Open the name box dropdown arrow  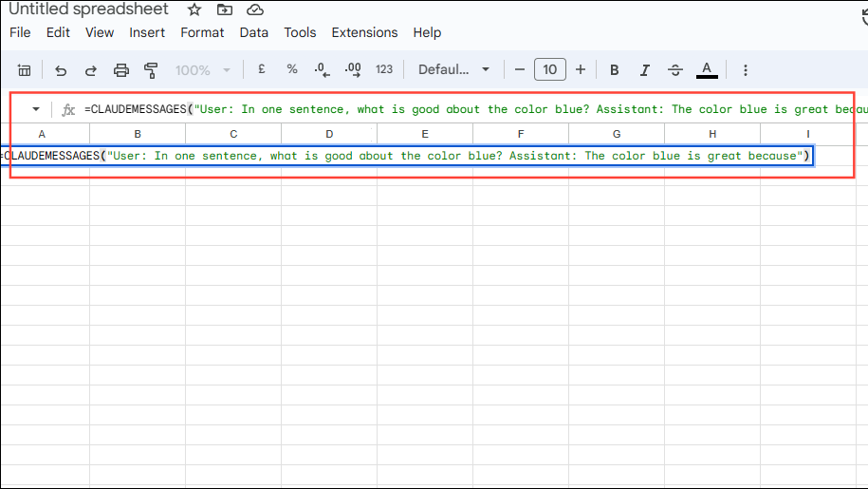(x=36, y=109)
